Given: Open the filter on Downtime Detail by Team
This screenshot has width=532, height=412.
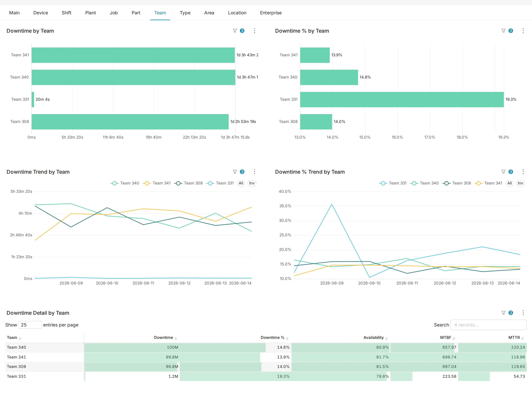Looking at the screenshot, I should click(x=504, y=313).
